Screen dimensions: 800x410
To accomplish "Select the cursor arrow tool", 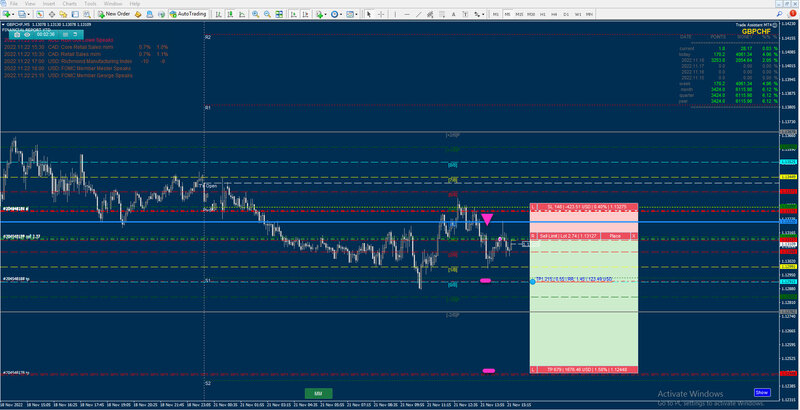I will pos(369,14).
